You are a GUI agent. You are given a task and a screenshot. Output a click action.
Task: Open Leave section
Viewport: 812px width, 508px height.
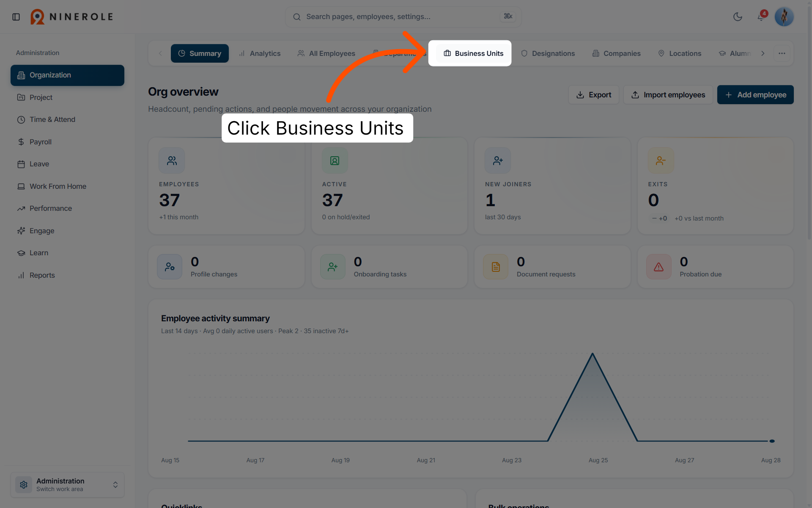[x=67, y=164]
